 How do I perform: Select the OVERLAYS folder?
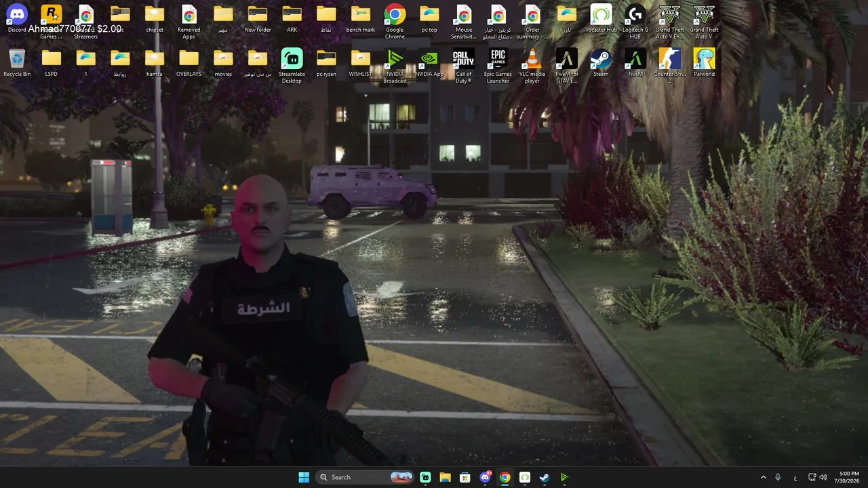coord(189,63)
